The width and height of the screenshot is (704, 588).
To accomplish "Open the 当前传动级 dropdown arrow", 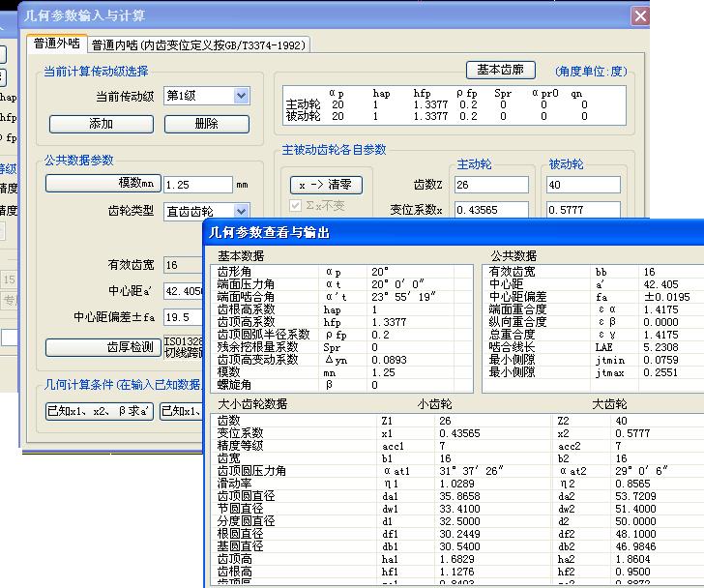I will click(241, 96).
